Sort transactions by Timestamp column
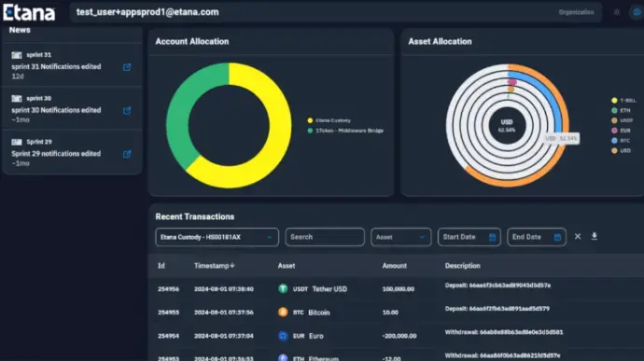 point(215,266)
